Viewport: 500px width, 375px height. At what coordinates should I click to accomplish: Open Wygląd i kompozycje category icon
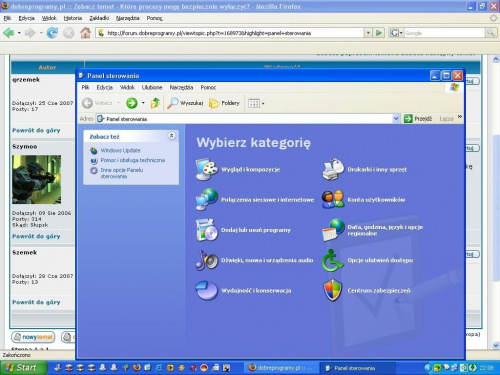point(207,169)
